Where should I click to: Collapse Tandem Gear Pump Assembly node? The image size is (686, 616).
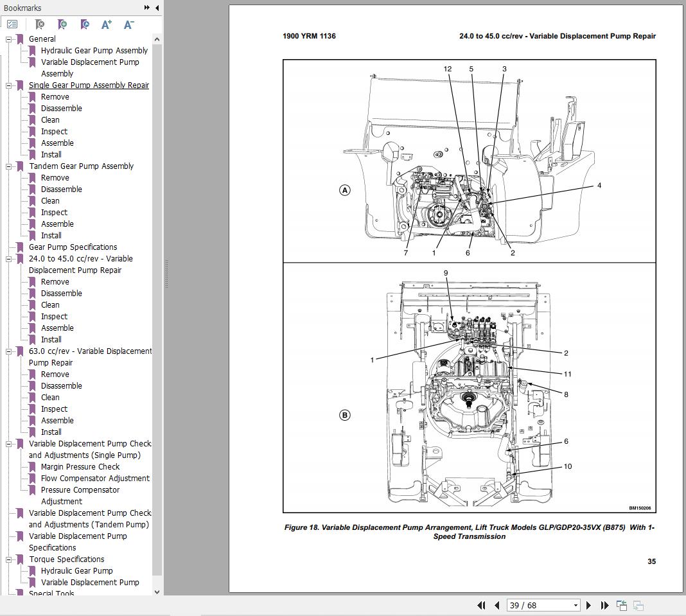[x=8, y=167]
